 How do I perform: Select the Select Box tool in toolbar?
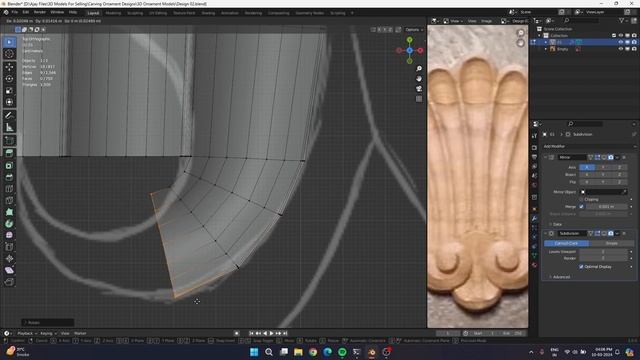click(9, 42)
